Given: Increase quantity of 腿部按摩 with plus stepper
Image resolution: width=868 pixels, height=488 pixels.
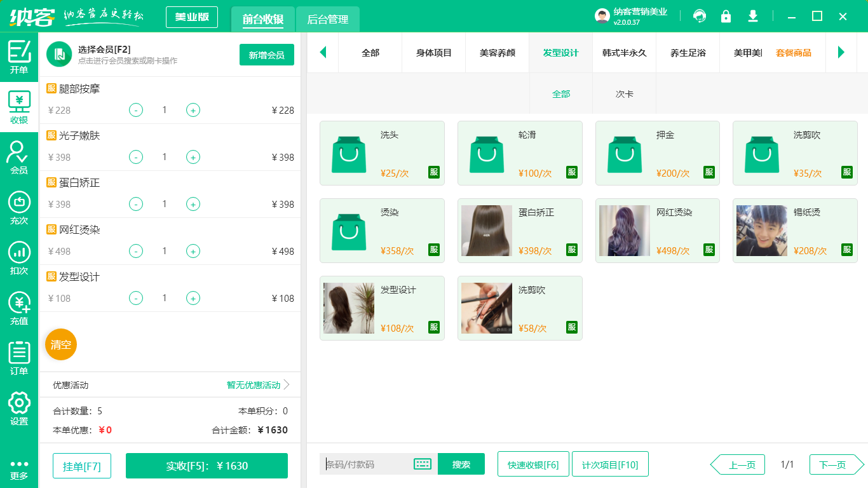Looking at the screenshot, I should point(193,110).
